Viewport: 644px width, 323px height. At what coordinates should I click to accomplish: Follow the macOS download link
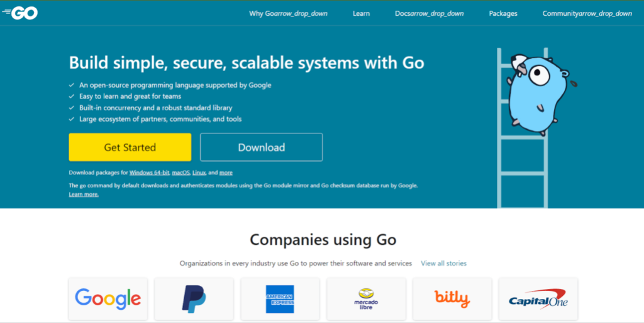(180, 173)
